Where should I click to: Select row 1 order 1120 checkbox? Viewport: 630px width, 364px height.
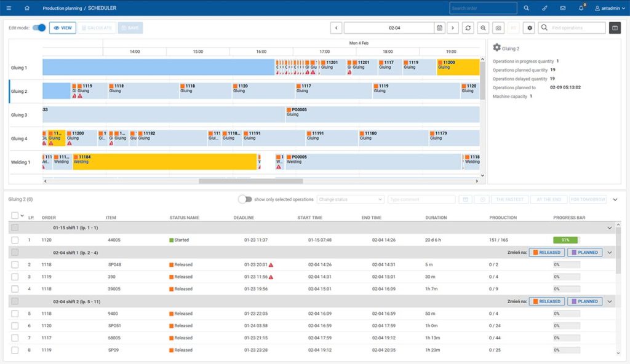pos(15,240)
